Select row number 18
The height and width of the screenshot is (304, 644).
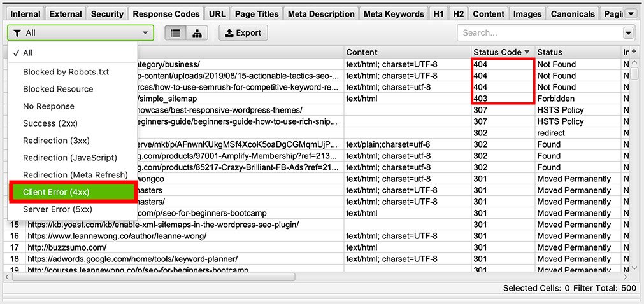[16, 259]
